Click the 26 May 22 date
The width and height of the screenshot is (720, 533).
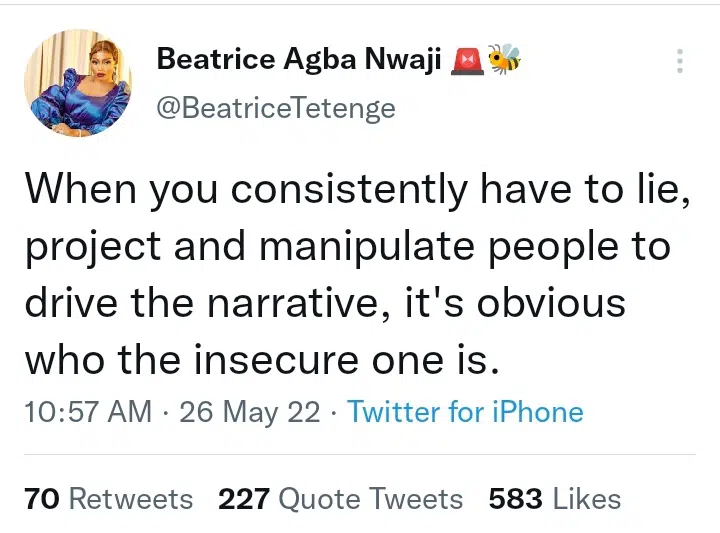[x=250, y=411]
